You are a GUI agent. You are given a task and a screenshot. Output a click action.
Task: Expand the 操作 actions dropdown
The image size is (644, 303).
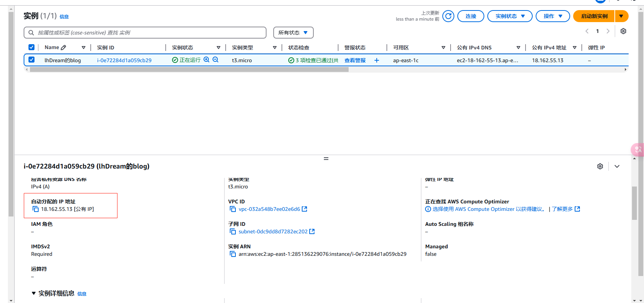(x=553, y=16)
